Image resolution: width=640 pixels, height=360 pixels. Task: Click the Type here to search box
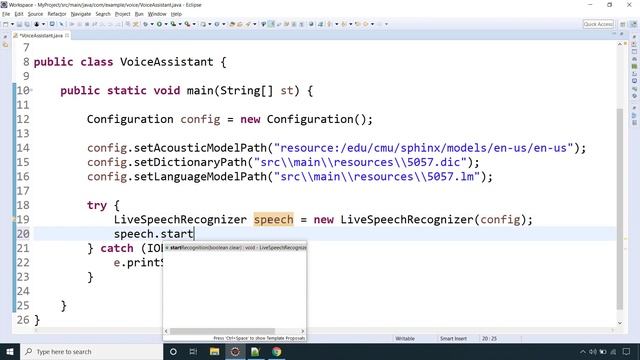tap(91, 351)
